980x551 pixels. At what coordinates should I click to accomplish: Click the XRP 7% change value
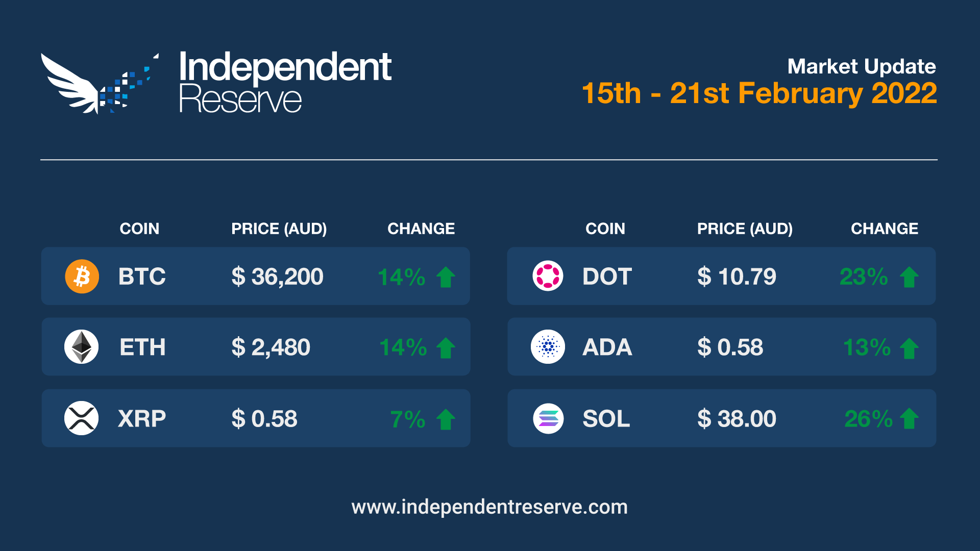(407, 419)
